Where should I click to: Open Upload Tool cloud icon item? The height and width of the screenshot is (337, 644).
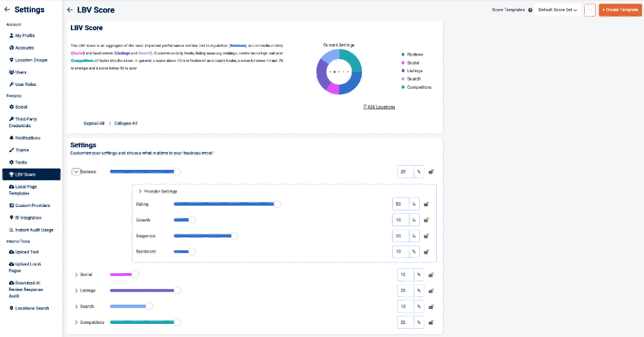pos(25,252)
